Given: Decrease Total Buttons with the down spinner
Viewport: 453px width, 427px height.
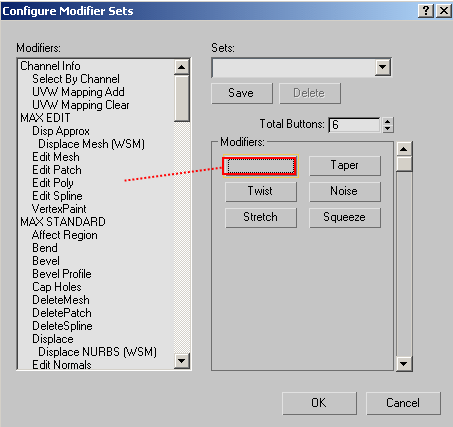Looking at the screenshot, I should click(387, 129).
